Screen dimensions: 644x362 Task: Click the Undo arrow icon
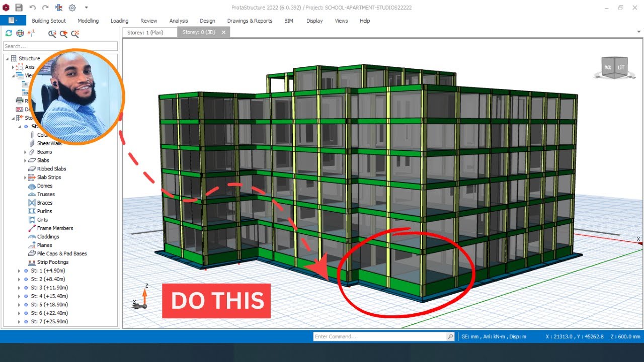(x=33, y=8)
